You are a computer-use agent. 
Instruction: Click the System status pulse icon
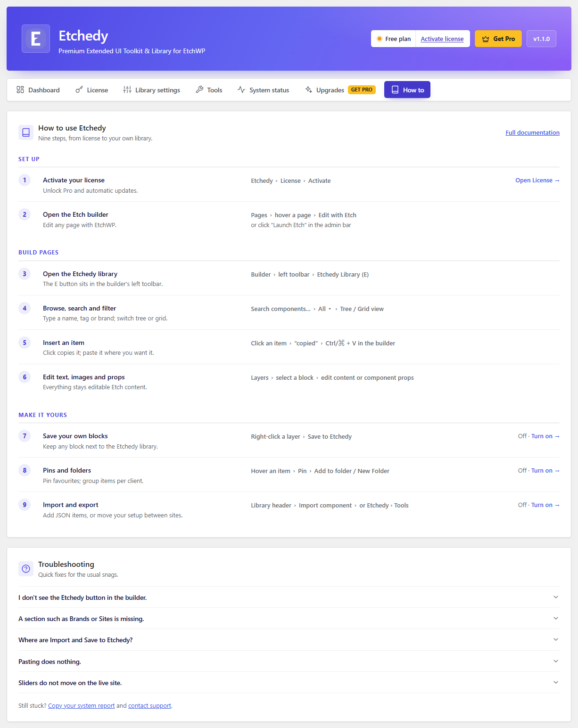[x=241, y=90]
